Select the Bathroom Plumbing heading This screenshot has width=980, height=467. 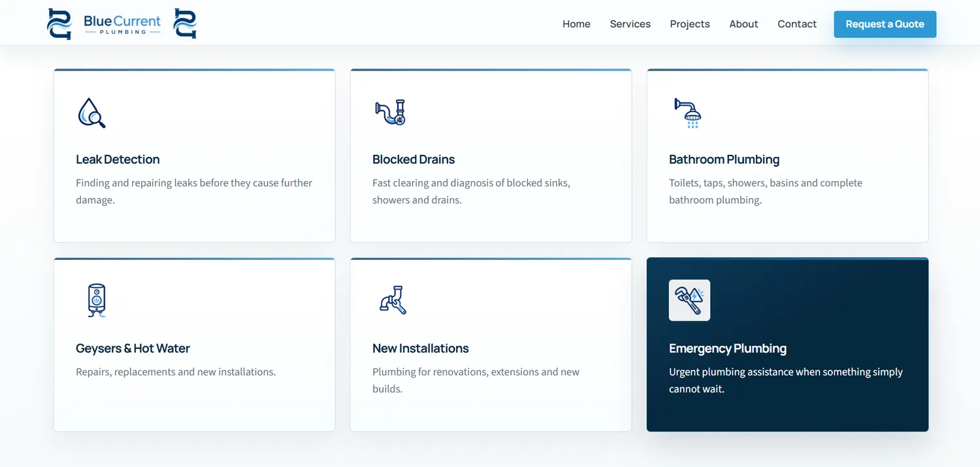pyautogui.click(x=724, y=159)
